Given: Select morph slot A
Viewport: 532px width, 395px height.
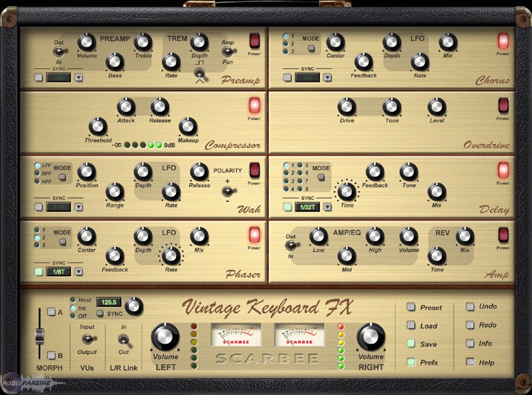Looking at the screenshot, I should (x=51, y=312).
